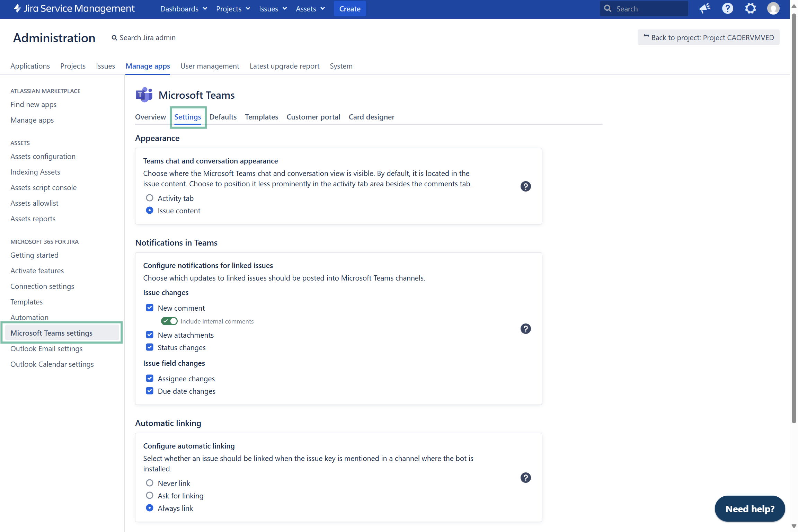Open the User management admin tab
The image size is (798, 532).
click(210, 66)
